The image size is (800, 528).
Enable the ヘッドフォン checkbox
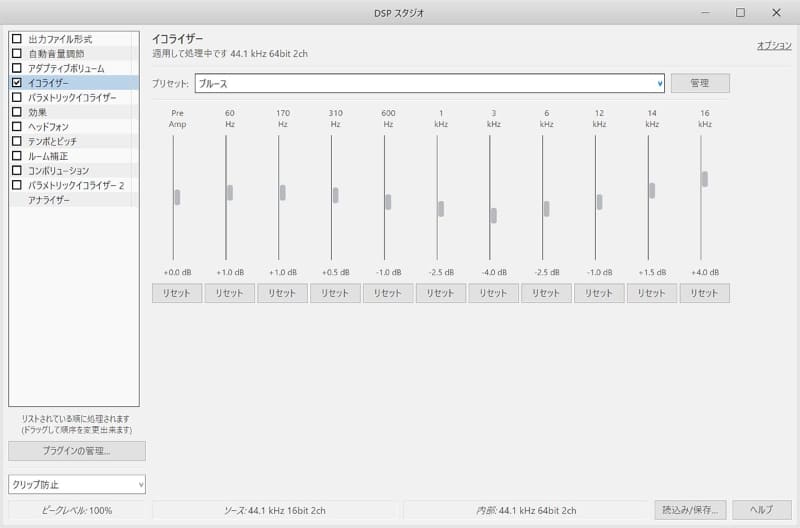pos(17,127)
